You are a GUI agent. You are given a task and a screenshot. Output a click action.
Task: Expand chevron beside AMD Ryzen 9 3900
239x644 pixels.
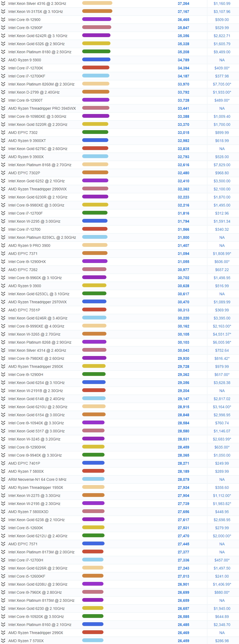pyautogui.click(x=3, y=286)
